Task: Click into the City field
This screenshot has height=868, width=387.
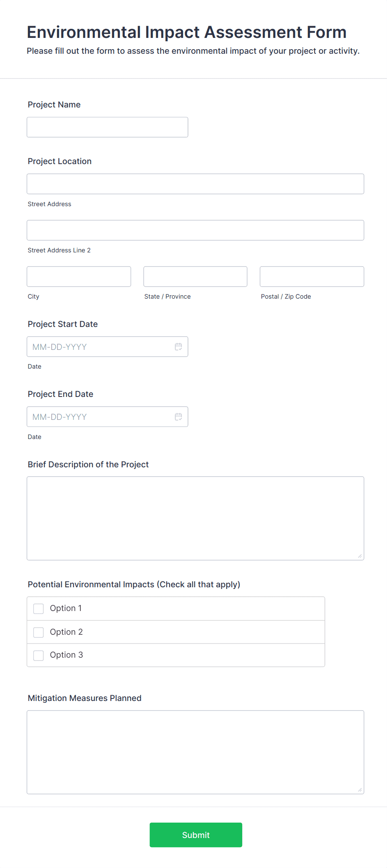Action: tap(79, 277)
